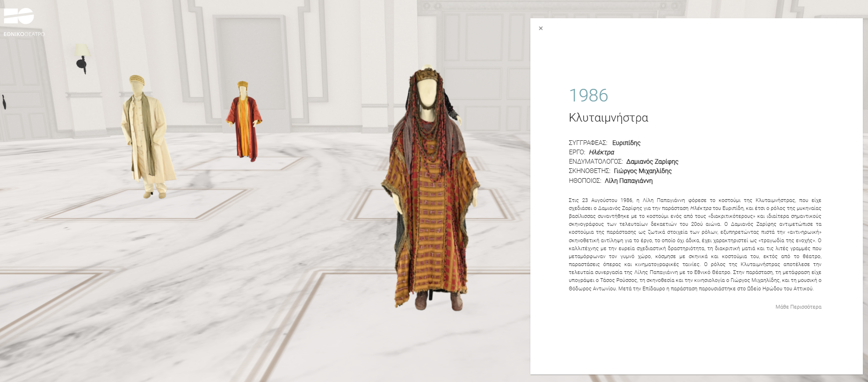Open the Μάθε Περισσότερα link
The height and width of the screenshot is (382, 868).
coord(798,307)
